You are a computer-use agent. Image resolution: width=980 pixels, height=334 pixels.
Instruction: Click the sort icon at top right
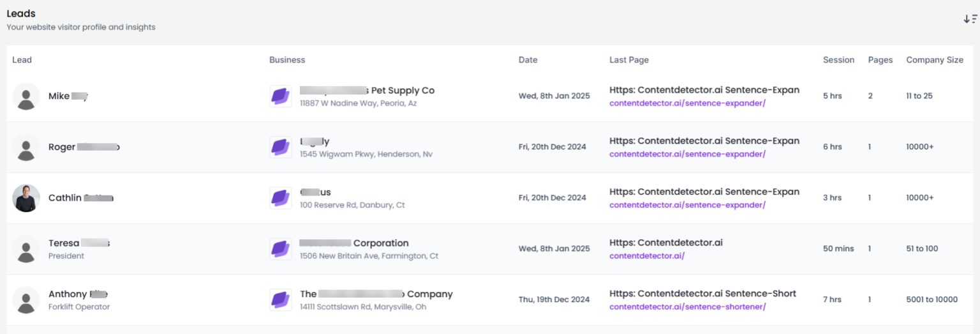point(970,19)
